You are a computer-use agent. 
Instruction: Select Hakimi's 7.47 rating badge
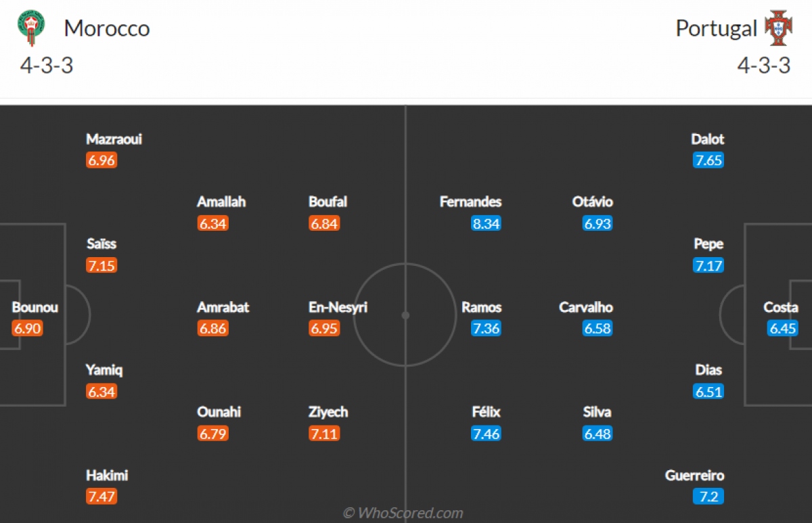point(101,497)
